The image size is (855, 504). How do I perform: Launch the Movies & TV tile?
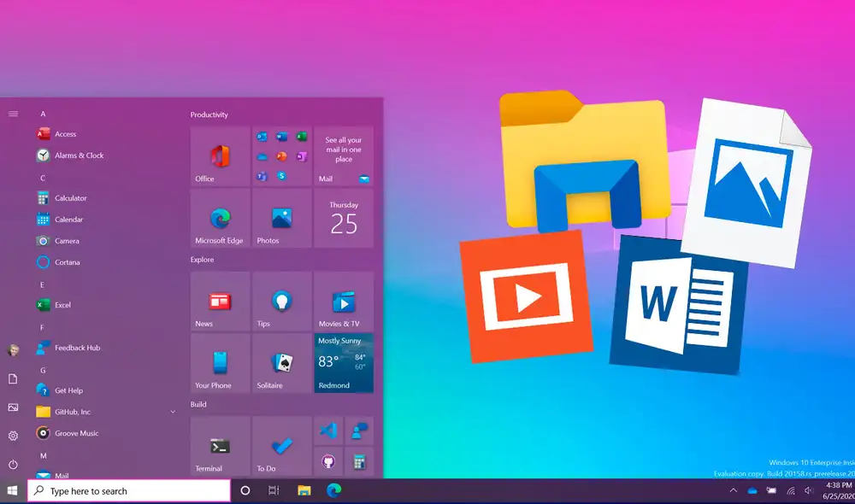coord(344,301)
